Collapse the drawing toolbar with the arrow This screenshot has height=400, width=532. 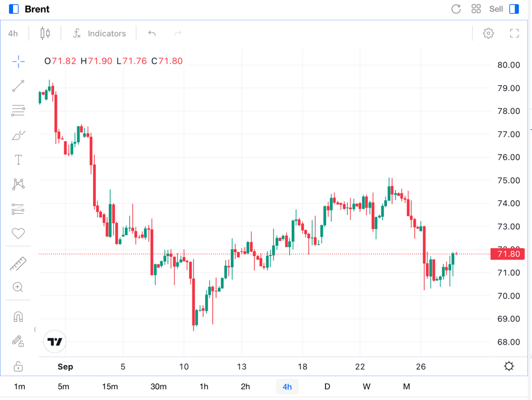(x=35, y=329)
